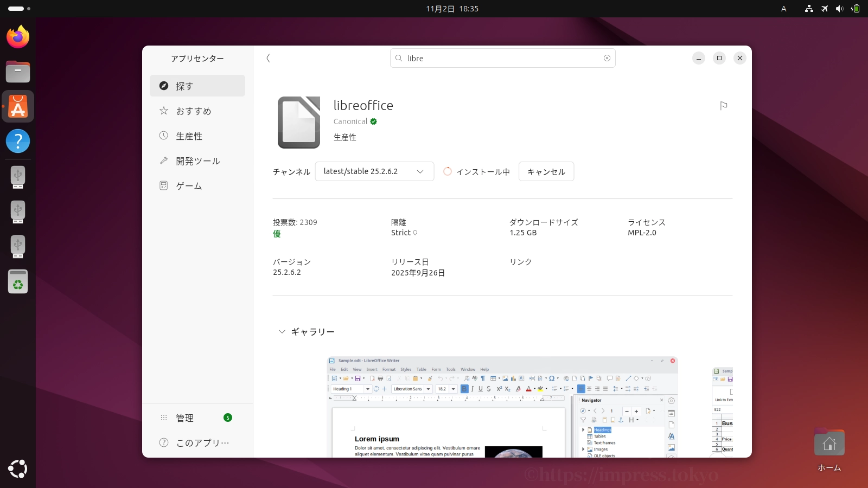The height and width of the screenshot is (488, 868).
Task: Click the clock icon beside 生産性
Action: 164,136
